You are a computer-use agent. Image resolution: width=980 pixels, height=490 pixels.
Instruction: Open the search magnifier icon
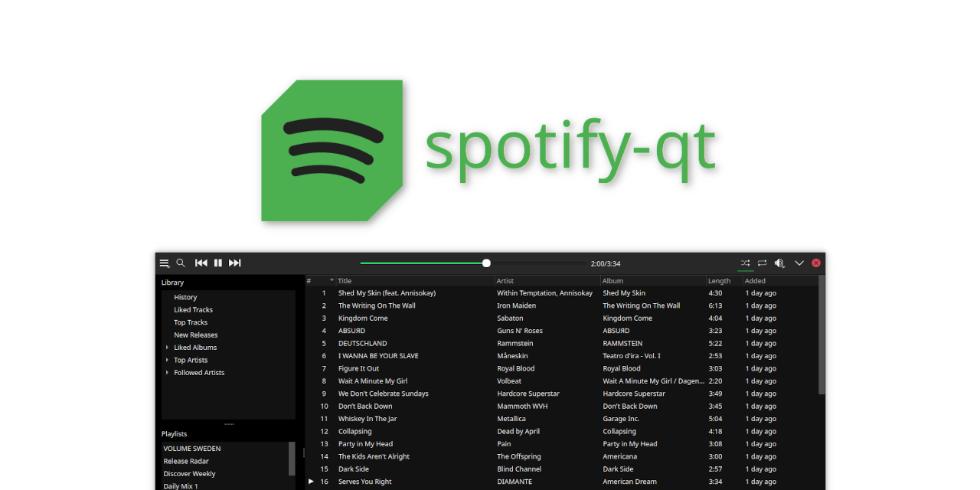181,263
